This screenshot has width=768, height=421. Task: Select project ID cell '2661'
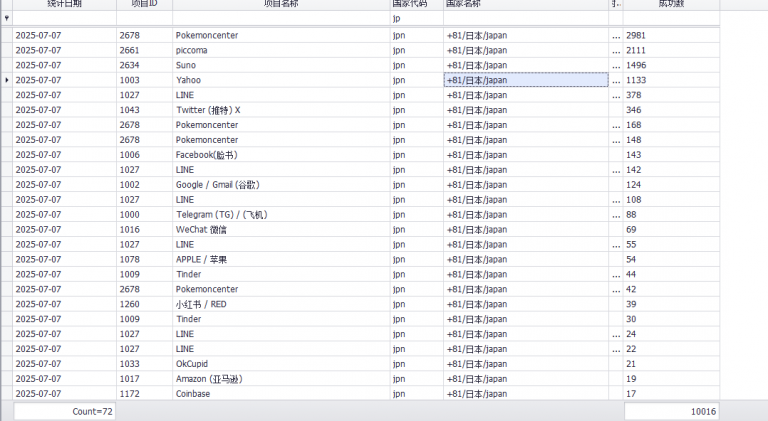click(144, 50)
